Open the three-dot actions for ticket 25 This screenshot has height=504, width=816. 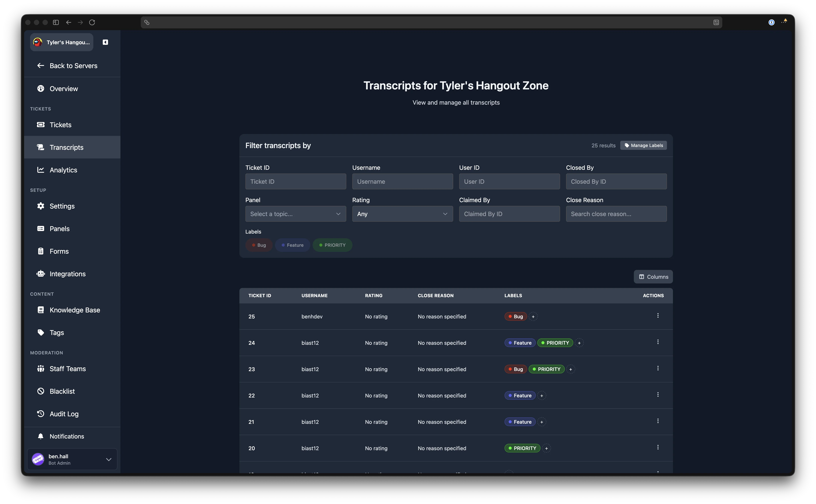[x=658, y=315]
